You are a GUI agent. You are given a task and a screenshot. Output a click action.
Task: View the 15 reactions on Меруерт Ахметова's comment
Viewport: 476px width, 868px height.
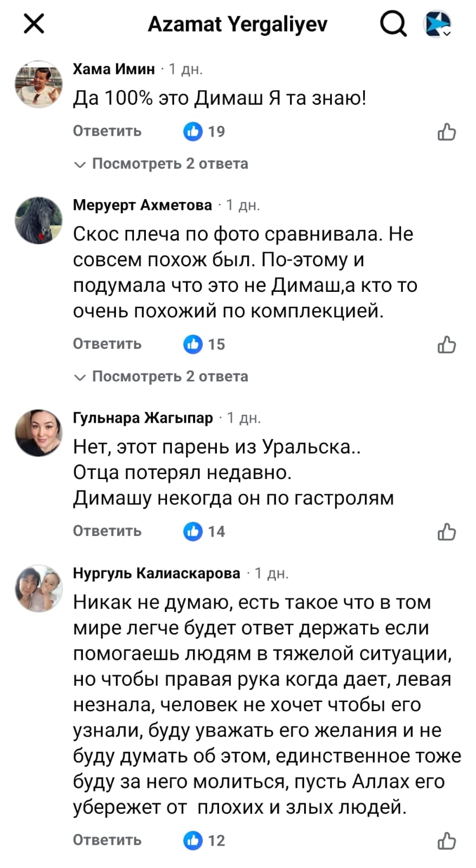[x=204, y=344]
